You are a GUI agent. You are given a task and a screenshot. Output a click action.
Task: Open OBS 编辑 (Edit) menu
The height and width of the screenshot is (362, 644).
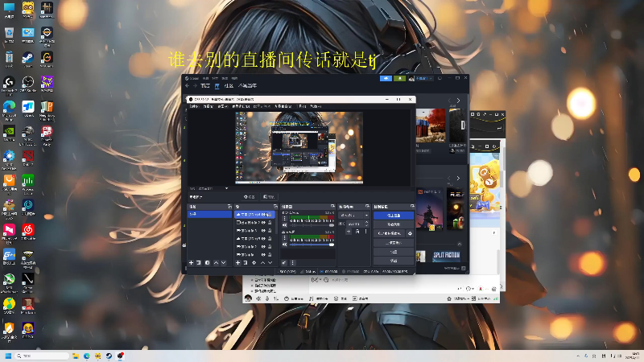pyautogui.click(x=208, y=106)
